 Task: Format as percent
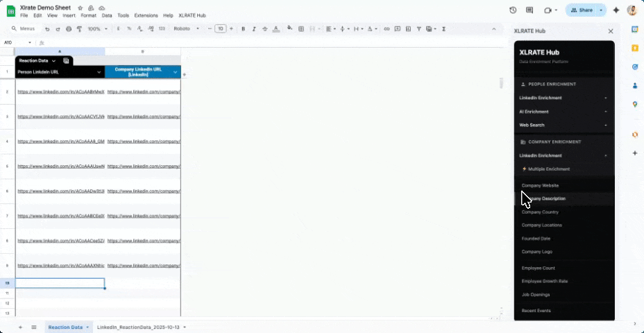coord(129,28)
